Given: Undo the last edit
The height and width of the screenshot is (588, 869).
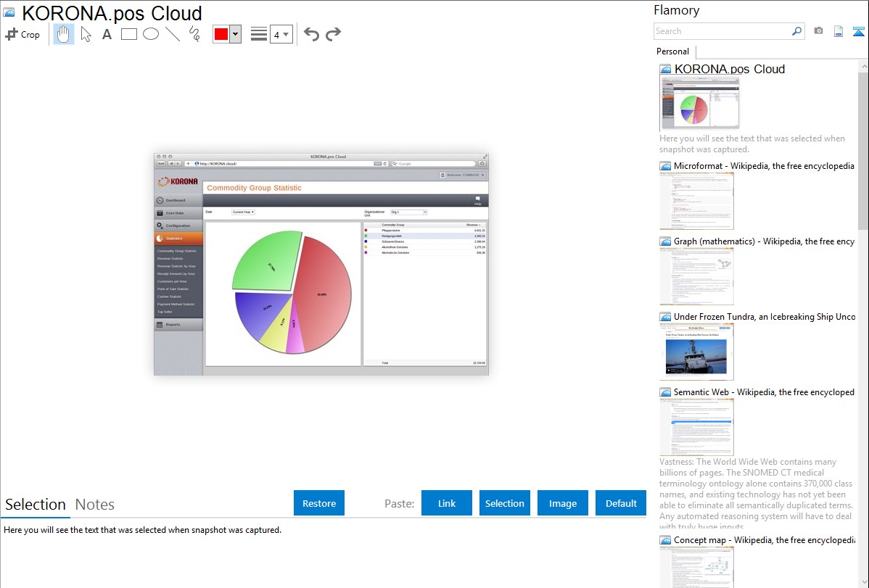Looking at the screenshot, I should (x=311, y=34).
